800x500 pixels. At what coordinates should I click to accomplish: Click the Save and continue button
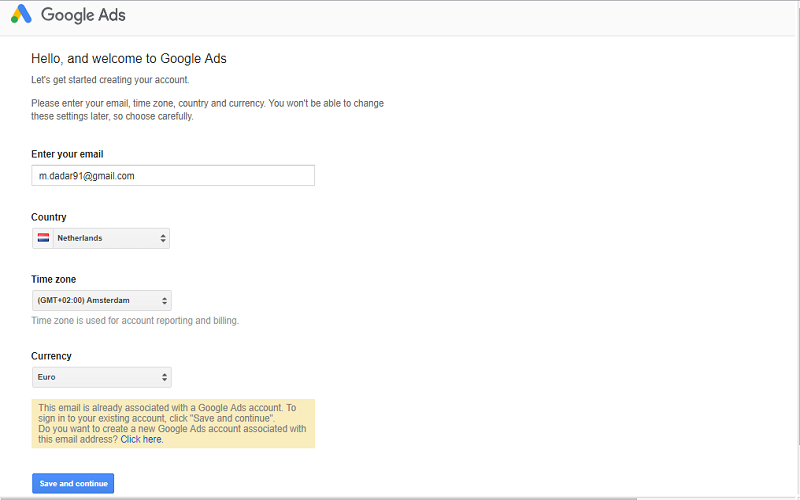(x=73, y=483)
